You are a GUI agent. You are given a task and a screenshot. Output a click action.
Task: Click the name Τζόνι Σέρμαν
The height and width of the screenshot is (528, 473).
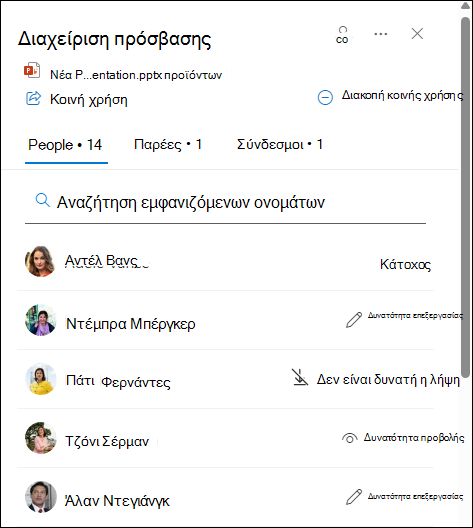pos(107,441)
